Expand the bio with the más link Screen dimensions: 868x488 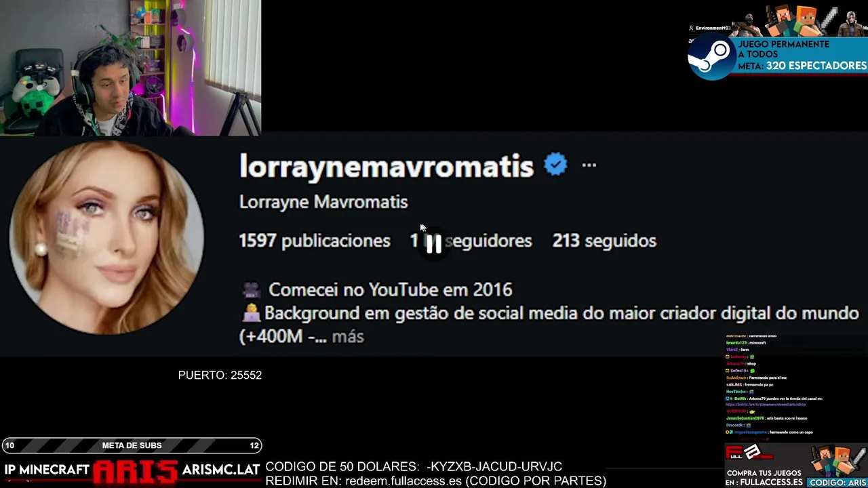point(348,337)
